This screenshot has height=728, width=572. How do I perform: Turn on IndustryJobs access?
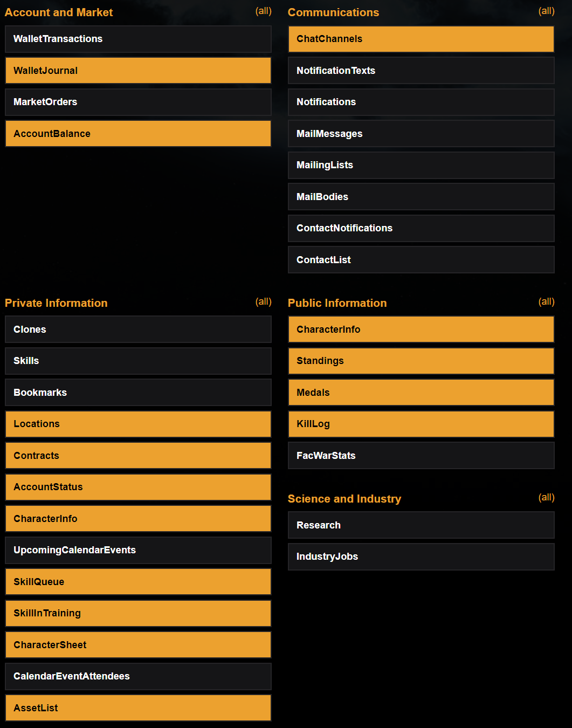[x=421, y=557]
